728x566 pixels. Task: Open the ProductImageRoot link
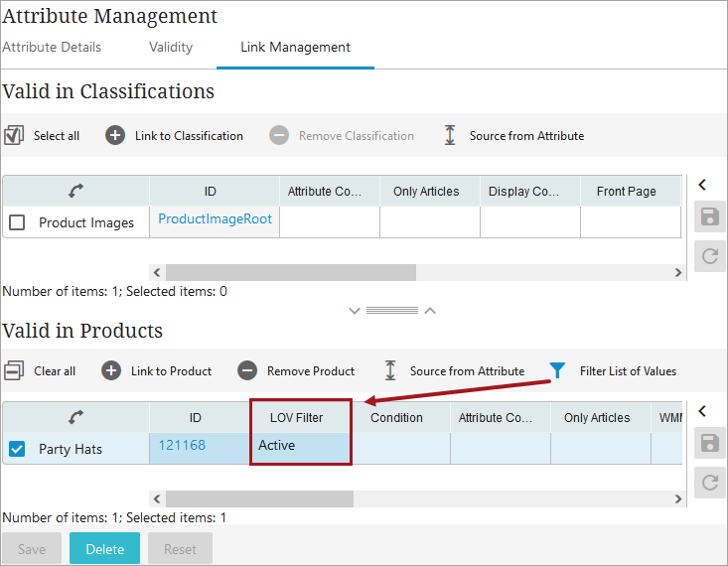[215, 218]
